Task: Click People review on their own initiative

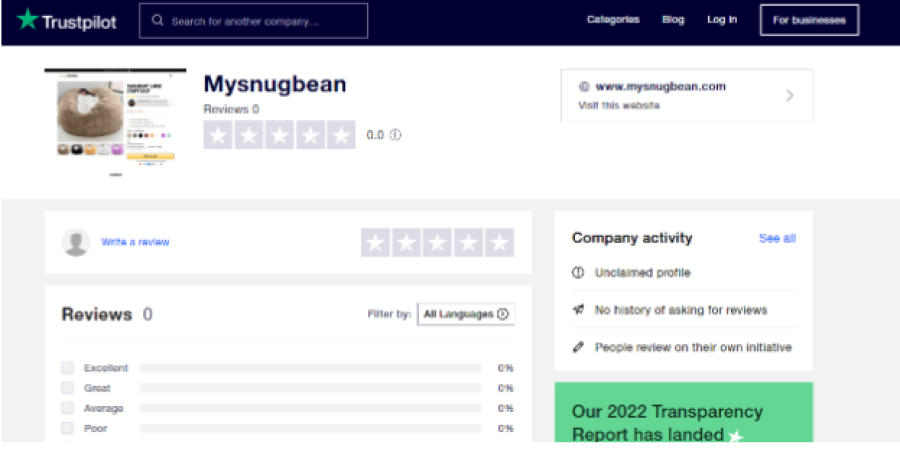Action: tap(693, 347)
